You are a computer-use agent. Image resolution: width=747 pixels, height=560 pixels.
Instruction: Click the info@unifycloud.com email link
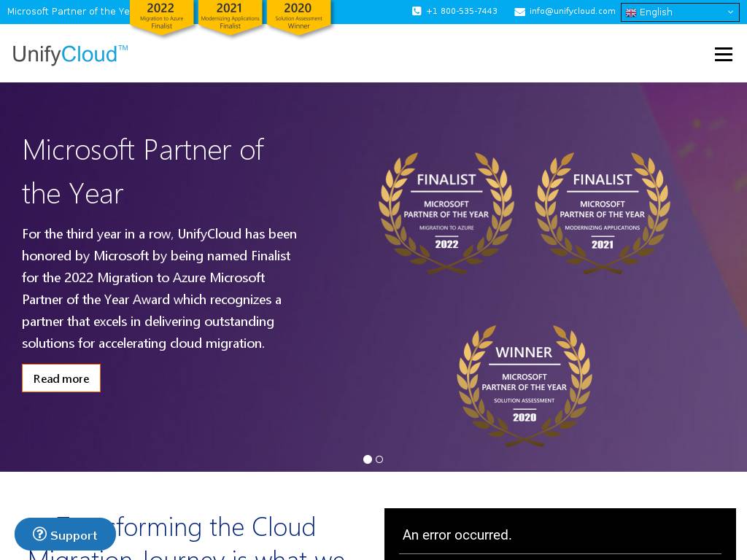[572, 12]
